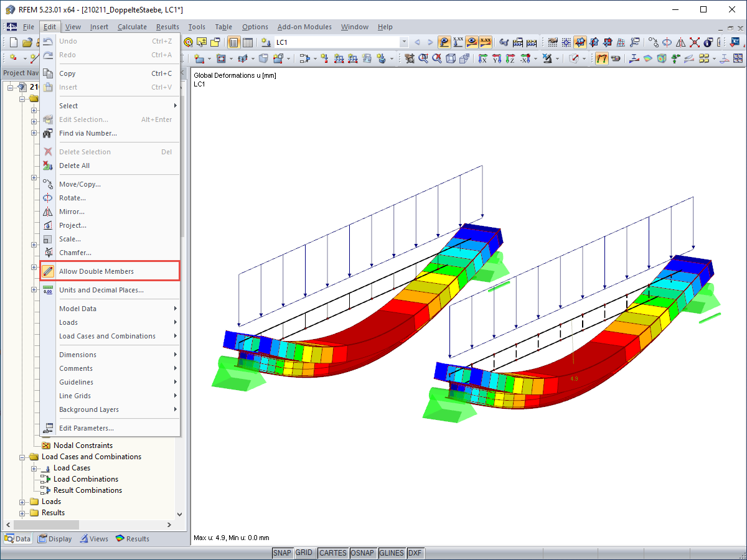Screen dimensions: 747x560
Task: Click the black info circle toolbar icon
Action: pos(707,42)
